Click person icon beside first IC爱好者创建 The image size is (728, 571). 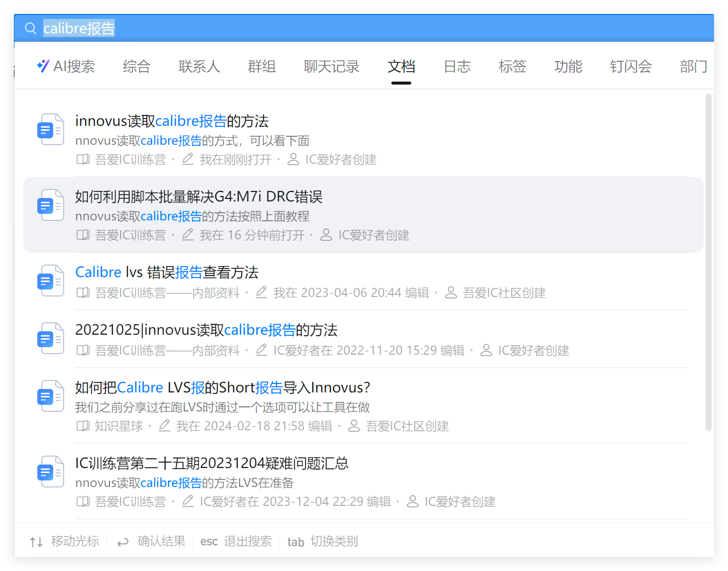click(x=293, y=159)
